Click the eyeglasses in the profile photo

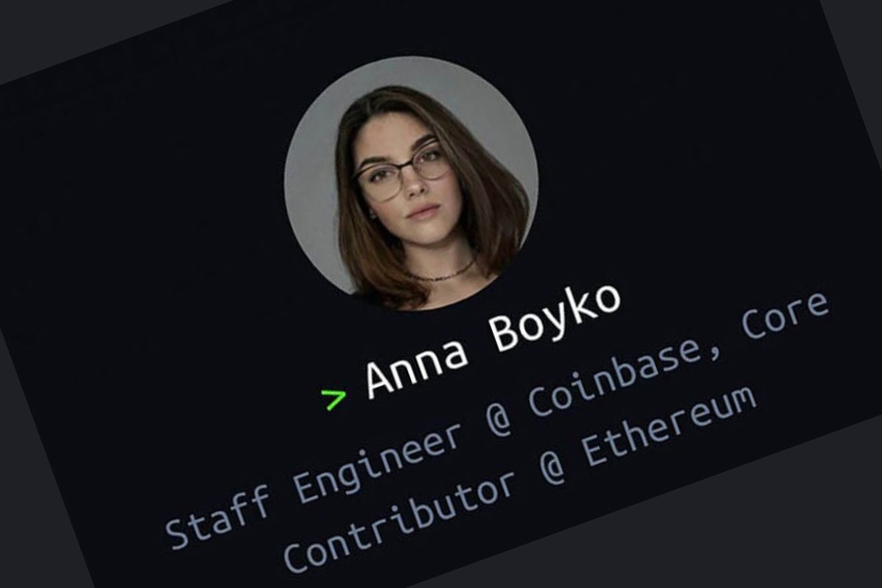pos(403,174)
